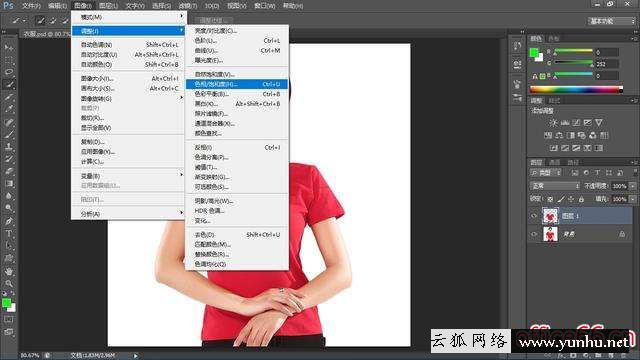This screenshot has height=360, width=640.
Task: Select the Clone Stamp tool
Action: click(x=9, y=147)
